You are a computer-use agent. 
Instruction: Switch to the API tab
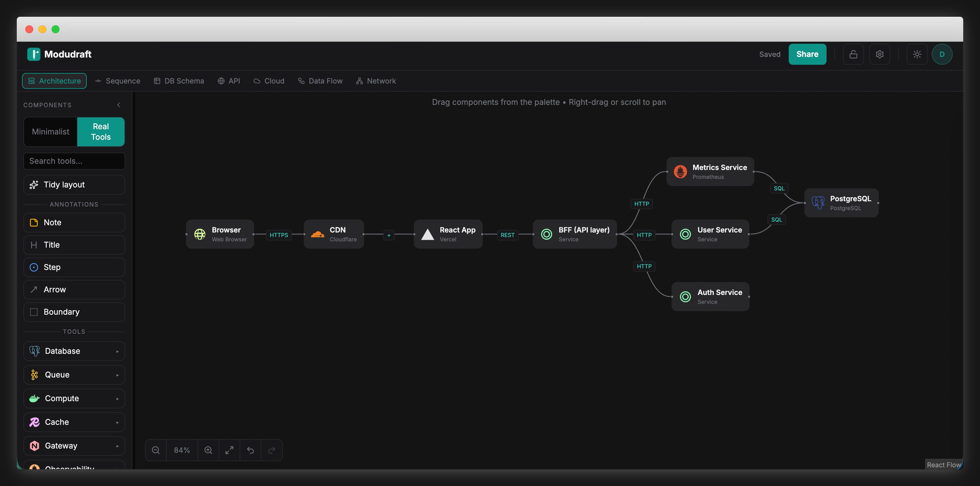pyautogui.click(x=229, y=81)
